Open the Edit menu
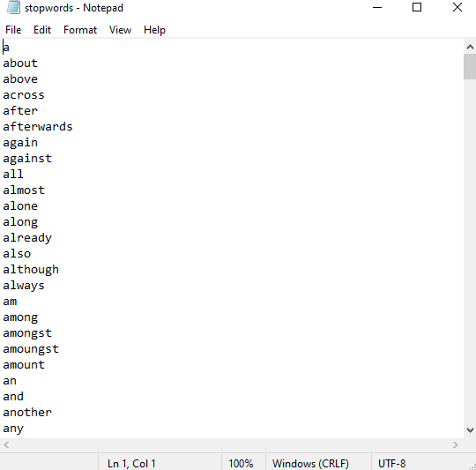The width and height of the screenshot is (476, 470). [42, 30]
